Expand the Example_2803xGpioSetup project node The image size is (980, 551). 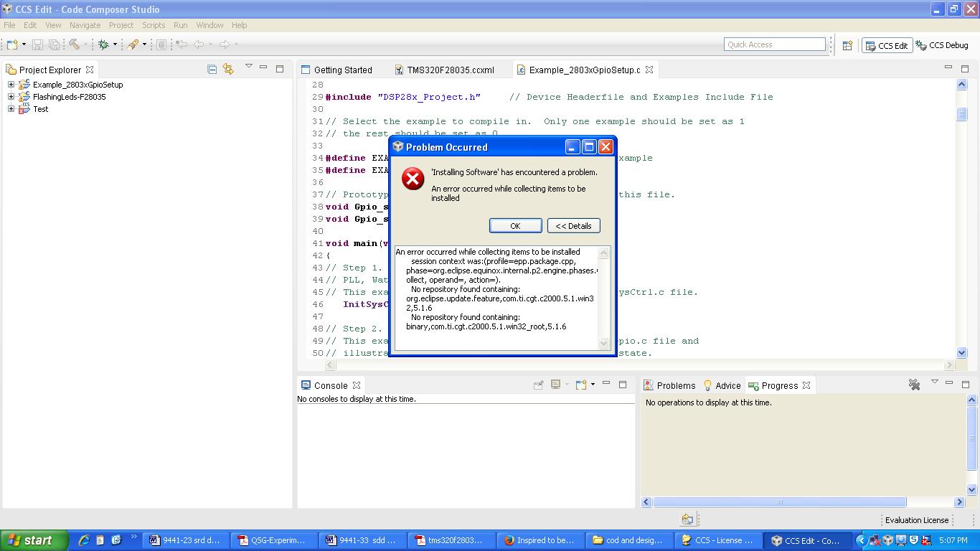[x=11, y=85]
